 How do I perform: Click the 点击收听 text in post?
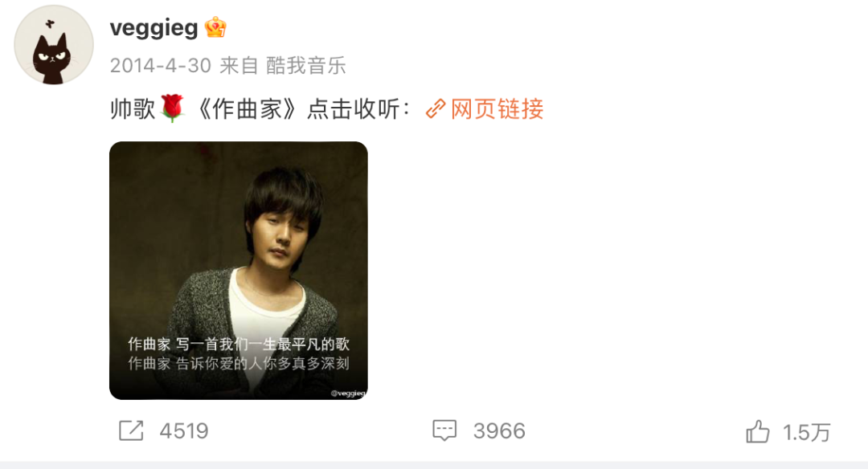353,109
